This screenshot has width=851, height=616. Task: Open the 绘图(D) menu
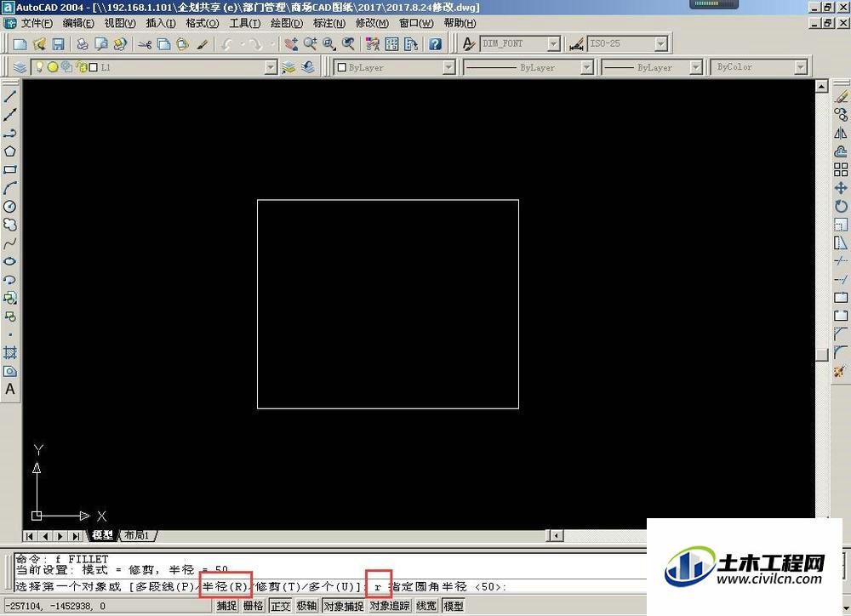(287, 23)
